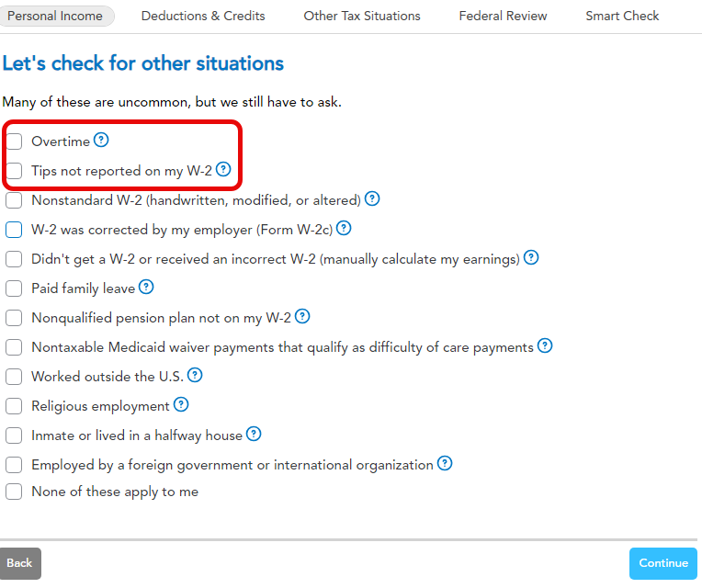Show help for foreign government employment

click(445, 464)
